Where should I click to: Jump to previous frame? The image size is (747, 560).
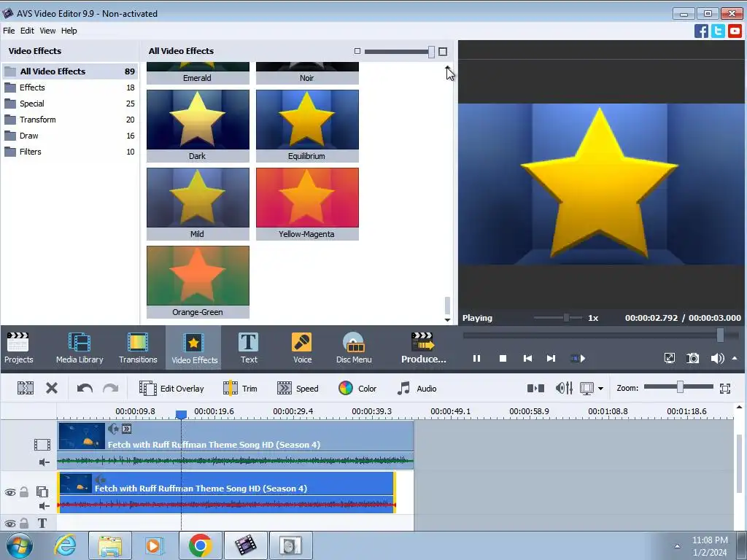(527, 359)
